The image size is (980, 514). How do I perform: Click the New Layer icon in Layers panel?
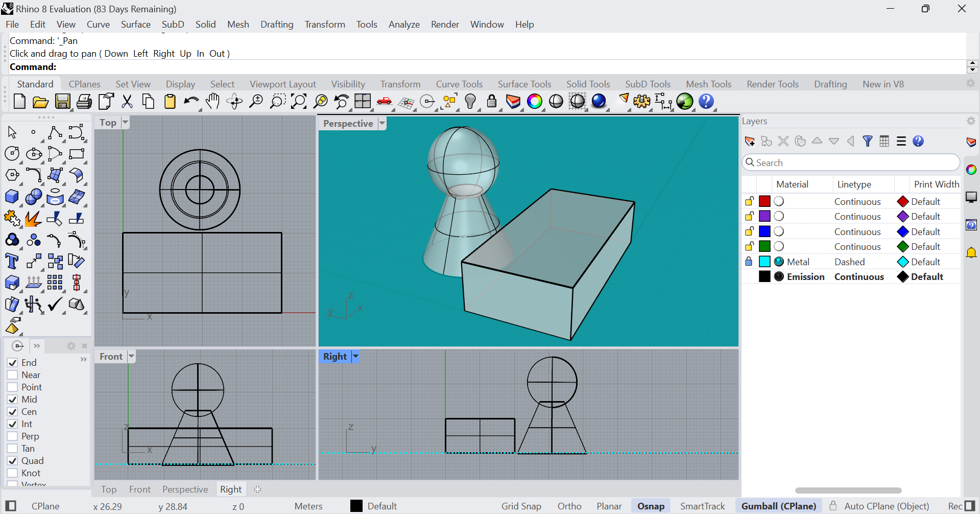point(750,142)
